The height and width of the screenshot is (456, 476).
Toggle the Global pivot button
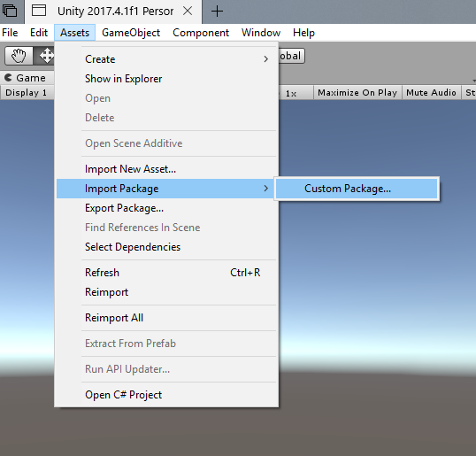click(x=291, y=56)
